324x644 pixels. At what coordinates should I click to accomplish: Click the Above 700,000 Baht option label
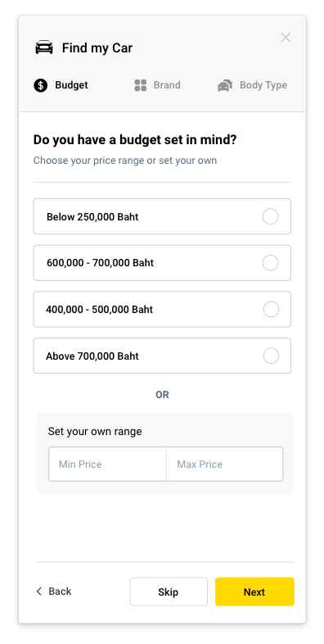coord(92,356)
